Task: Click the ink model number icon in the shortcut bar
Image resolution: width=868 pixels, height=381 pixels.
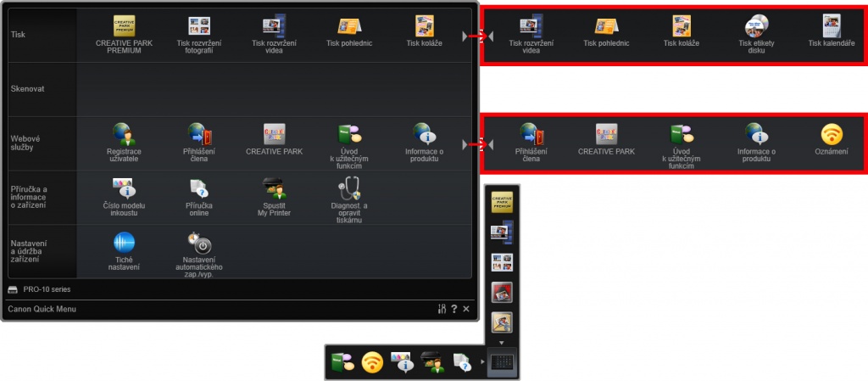Action: pos(403,362)
